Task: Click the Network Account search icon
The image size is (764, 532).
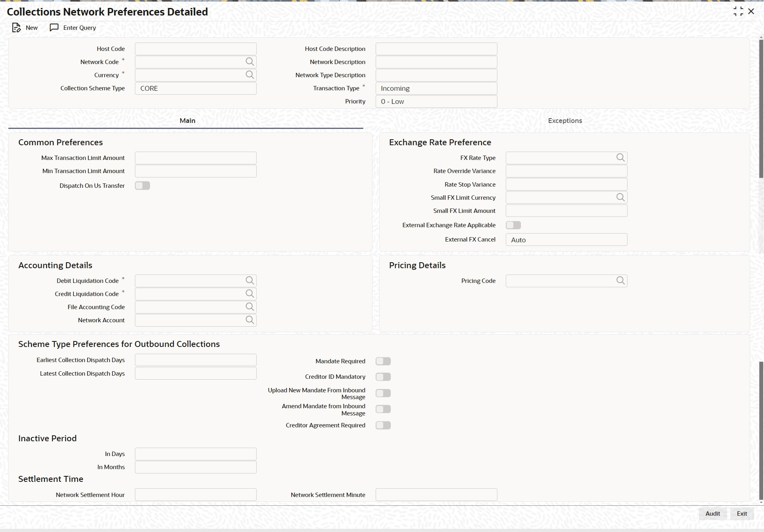Action: (x=249, y=320)
